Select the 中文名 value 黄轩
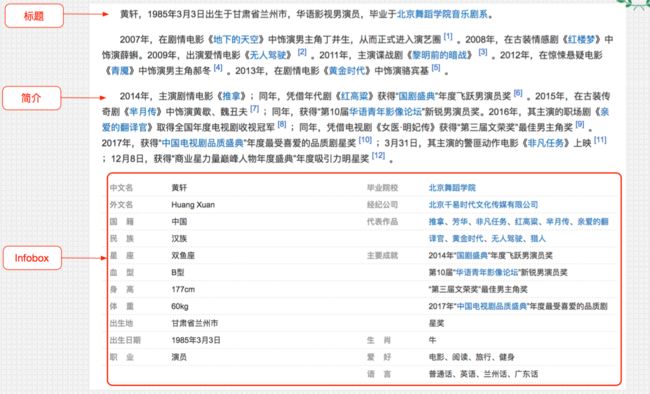The width and height of the screenshot is (650, 394). [179, 188]
